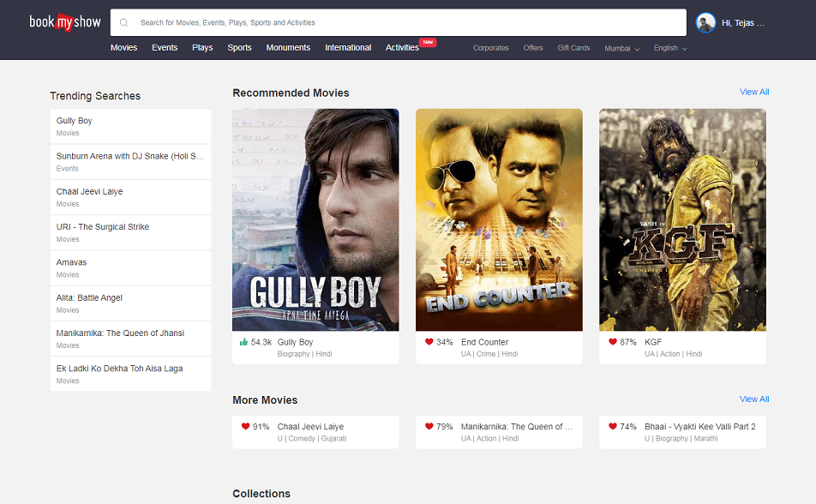Select the Sports navigation tab

[239, 48]
